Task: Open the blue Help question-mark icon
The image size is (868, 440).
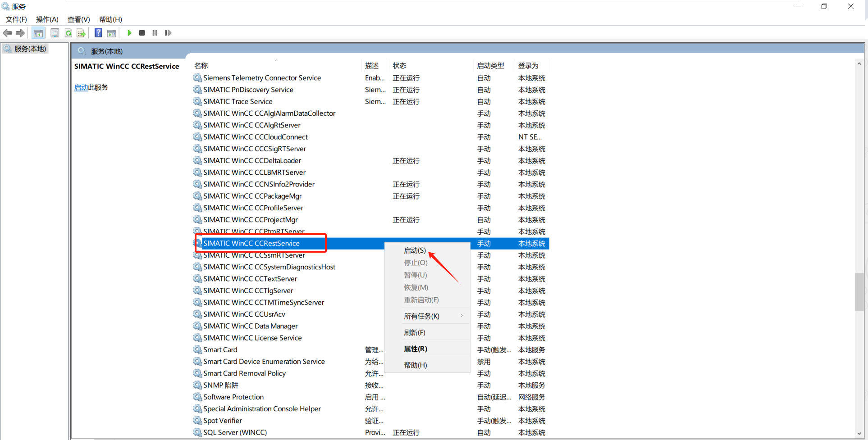Action: [x=98, y=33]
